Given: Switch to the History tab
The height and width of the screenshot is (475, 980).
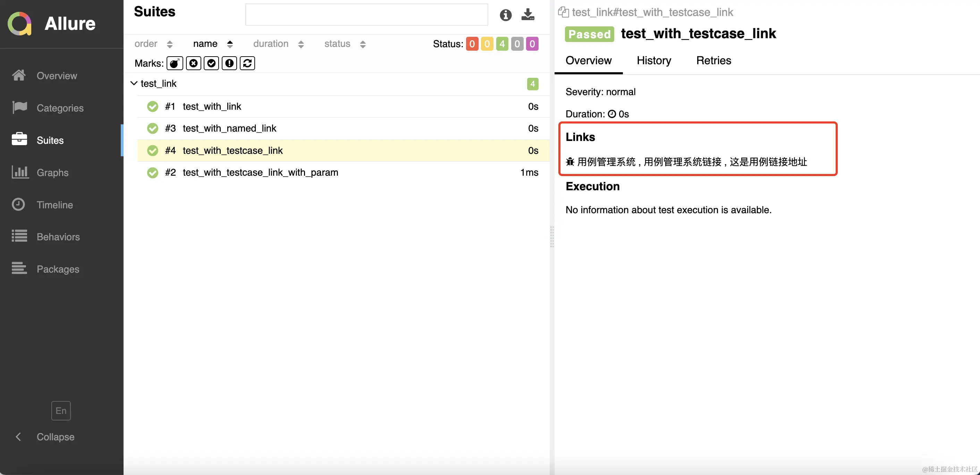Looking at the screenshot, I should pos(653,60).
